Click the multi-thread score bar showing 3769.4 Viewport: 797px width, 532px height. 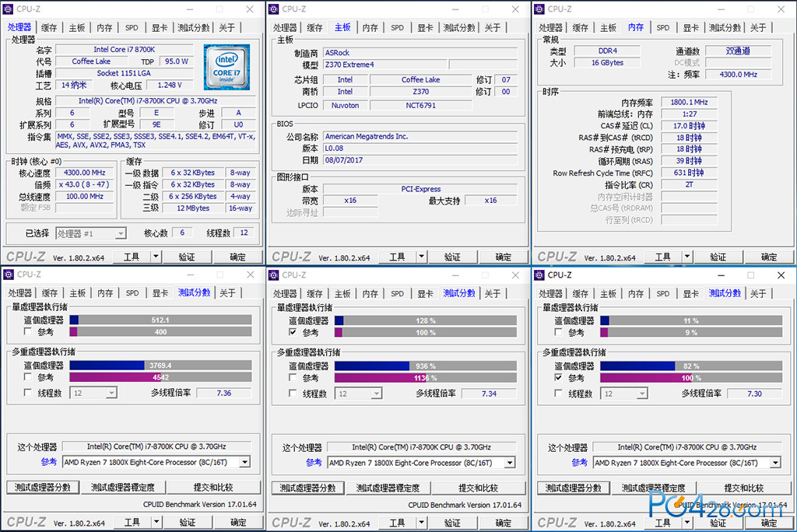(160, 365)
